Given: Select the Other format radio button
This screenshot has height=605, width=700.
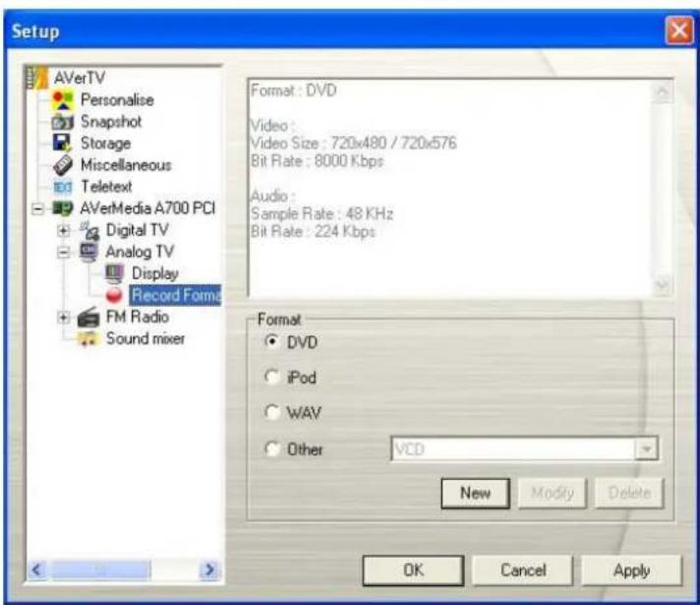Looking at the screenshot, I should click(x=271, y=449).
